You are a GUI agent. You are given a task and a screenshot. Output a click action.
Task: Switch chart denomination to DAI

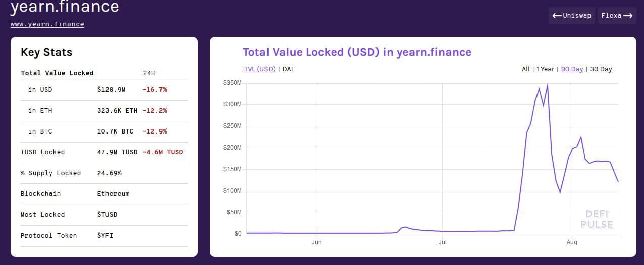click(x=287, y=69)
